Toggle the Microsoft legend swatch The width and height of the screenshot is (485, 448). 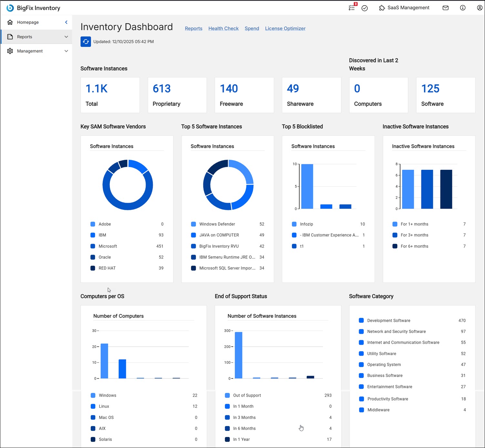click(x=93, y=246)
